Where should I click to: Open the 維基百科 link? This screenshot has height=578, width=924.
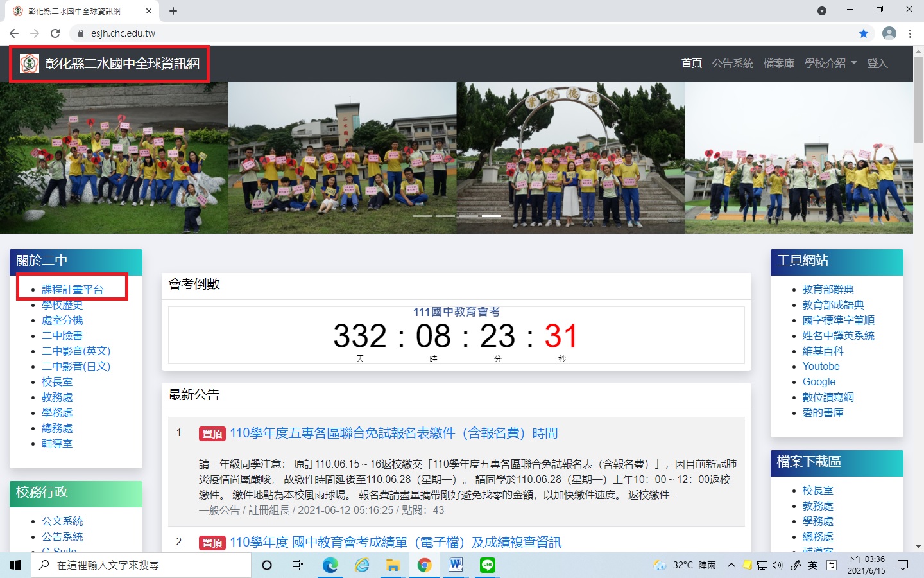(x=823, y=351)
